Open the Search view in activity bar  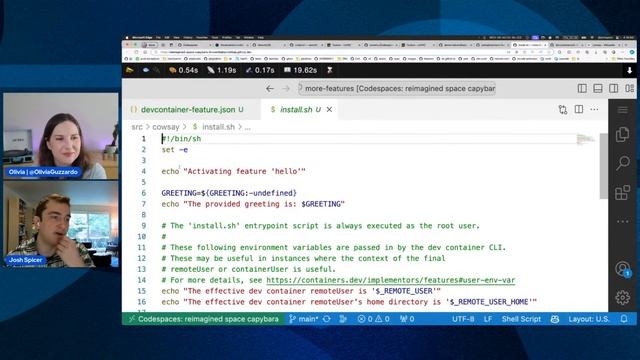pos(623,163)
